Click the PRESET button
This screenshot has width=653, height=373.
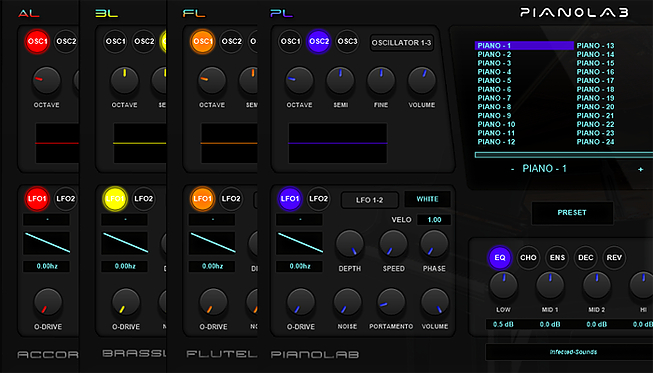(x=572, y=213)
